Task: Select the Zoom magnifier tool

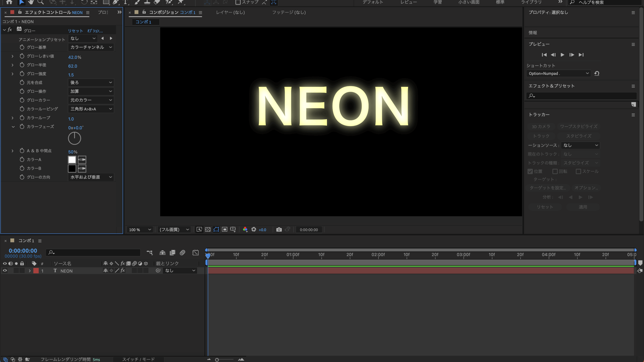Action: (x=41, y=2)
